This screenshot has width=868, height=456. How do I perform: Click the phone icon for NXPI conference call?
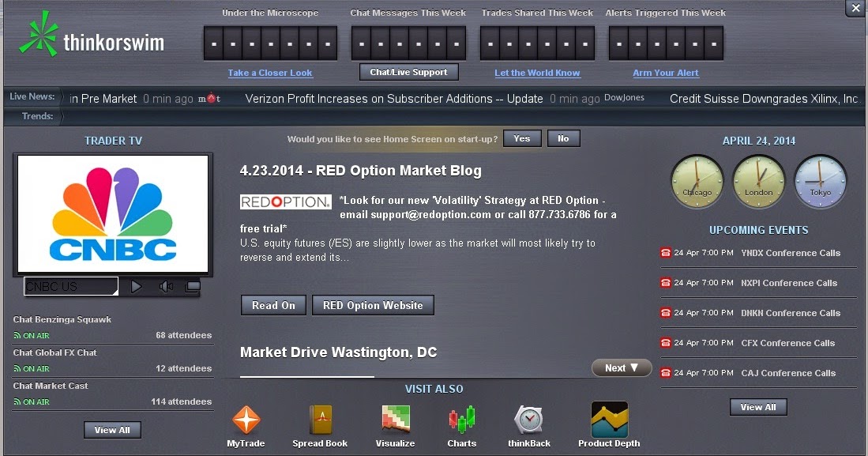(665, 283)
